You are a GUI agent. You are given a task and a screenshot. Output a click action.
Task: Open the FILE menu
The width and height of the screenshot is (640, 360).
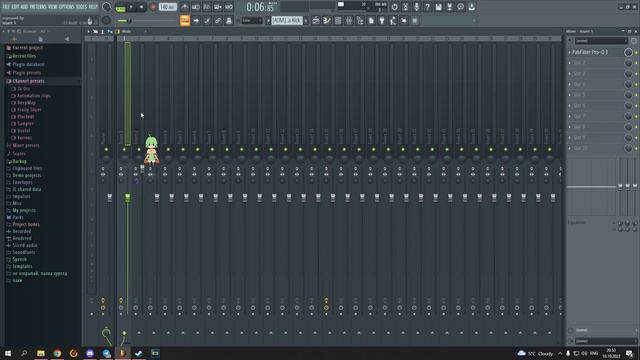click(x=6, y=7)
